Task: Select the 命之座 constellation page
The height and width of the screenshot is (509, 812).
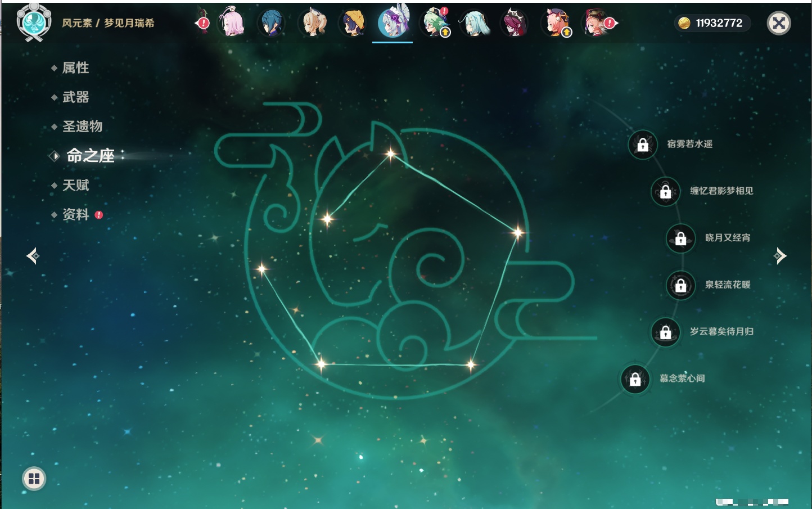Action: (x=90, y=156)
